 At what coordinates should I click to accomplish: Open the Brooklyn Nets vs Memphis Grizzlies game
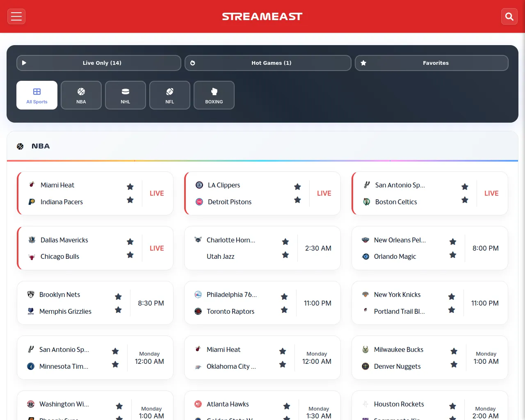click(70, 303)
